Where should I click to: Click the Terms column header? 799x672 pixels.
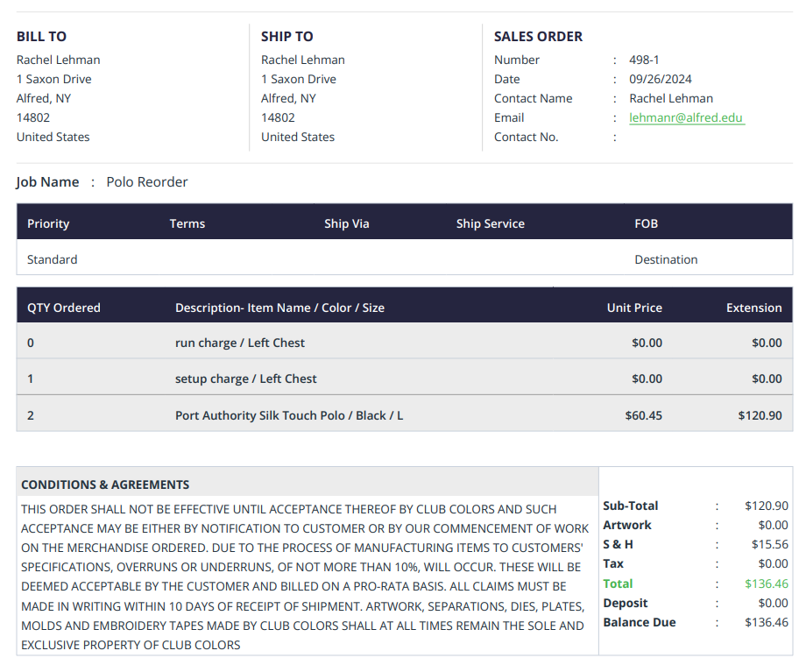tap(187, 223)
